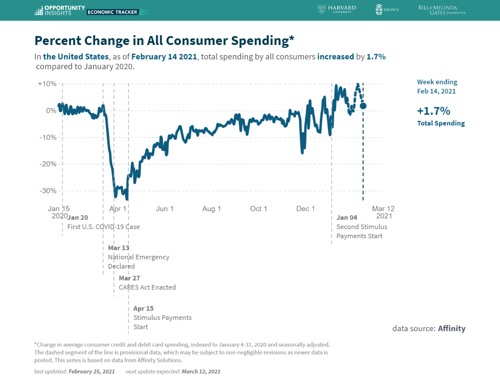This screenshot has height=390, width=500.
Task: Click the +1.7% Total Spending value
Action: point(441,116)
